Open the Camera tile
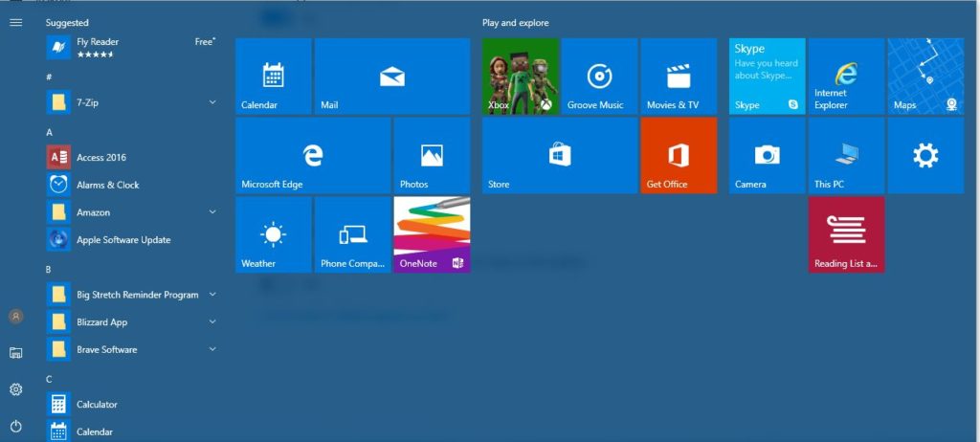Viewport: 980px width, 442px height. [767, 155]
